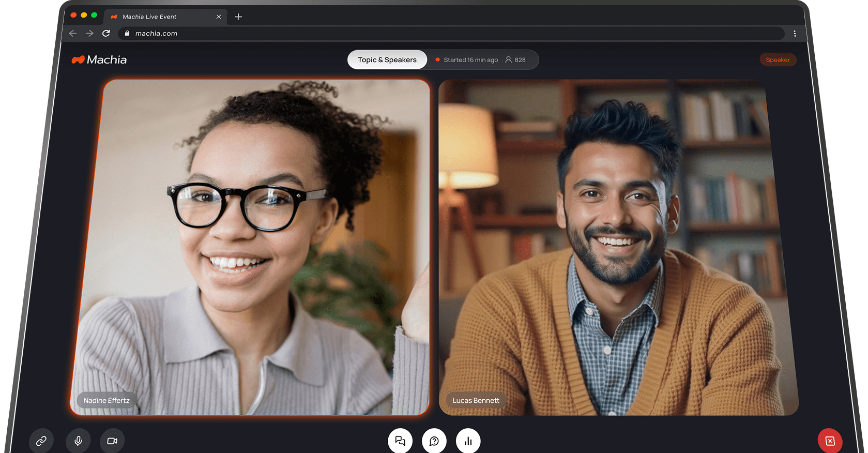Go back in the browser
This screenshot has width=868, height=453.
tap(73, 33)
